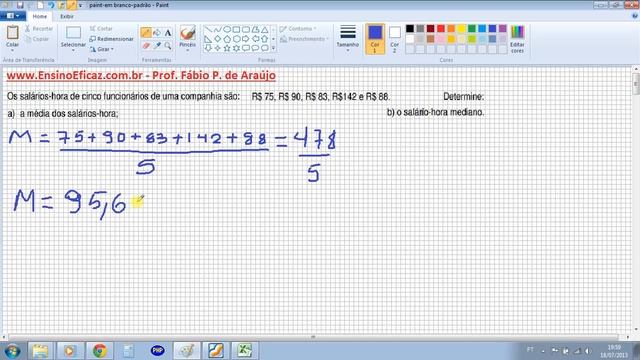Pick the green color swatch

pos(472,29)
